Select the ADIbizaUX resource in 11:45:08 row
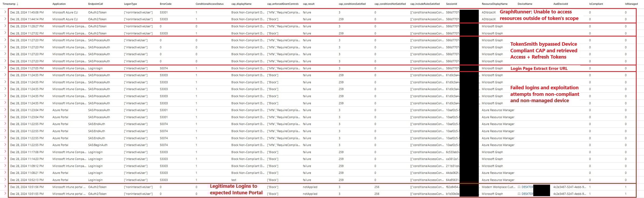Screen dimensions: 644x198 click(488, 12)
